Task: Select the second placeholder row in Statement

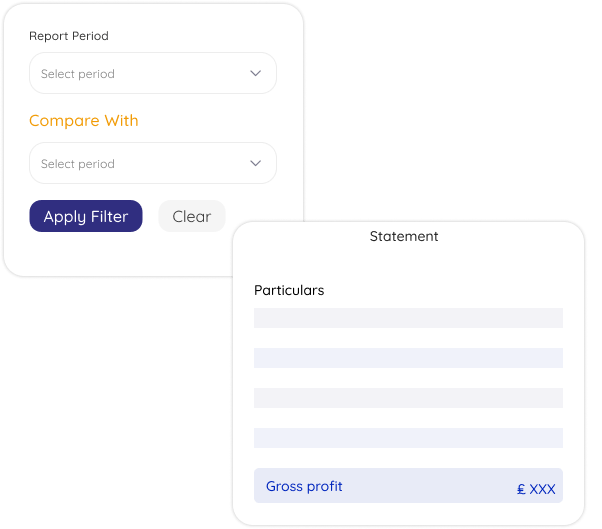Action: click(x=408, y=358)
